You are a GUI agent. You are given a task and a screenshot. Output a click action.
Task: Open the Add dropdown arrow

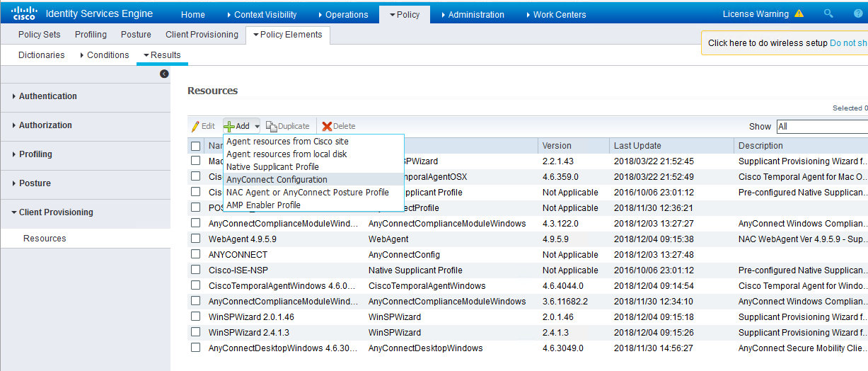coord(257,127)
